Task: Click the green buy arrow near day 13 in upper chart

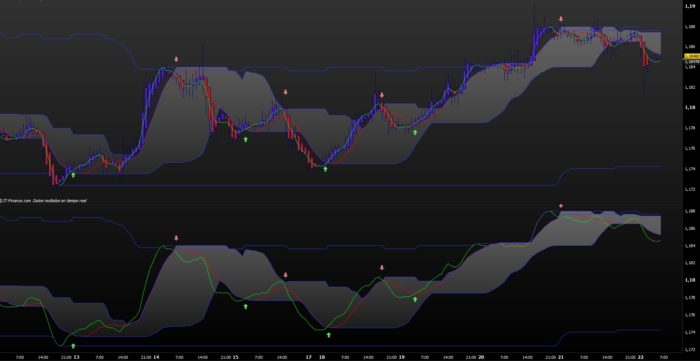Action: tap(73, 175)
